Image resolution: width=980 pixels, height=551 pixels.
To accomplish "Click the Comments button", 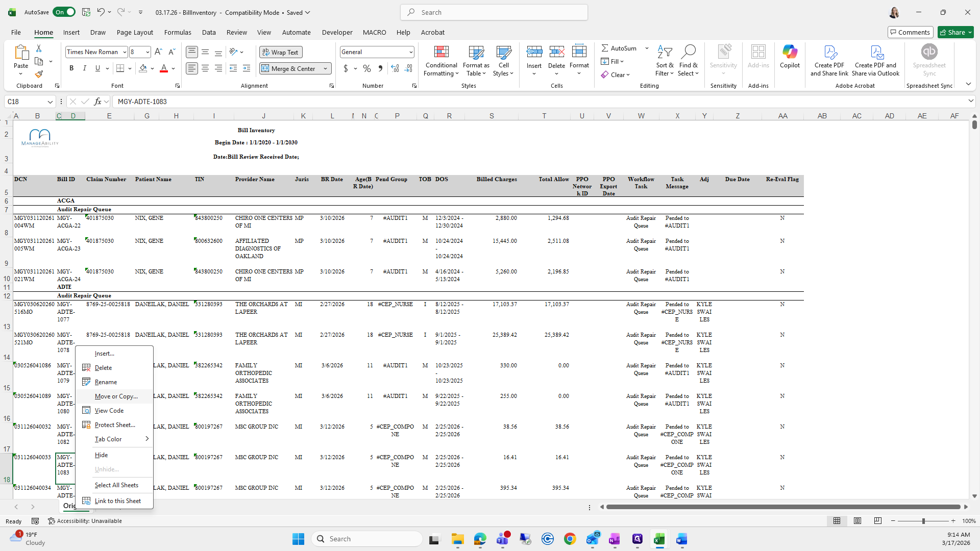I will click(x=910, y=32).
